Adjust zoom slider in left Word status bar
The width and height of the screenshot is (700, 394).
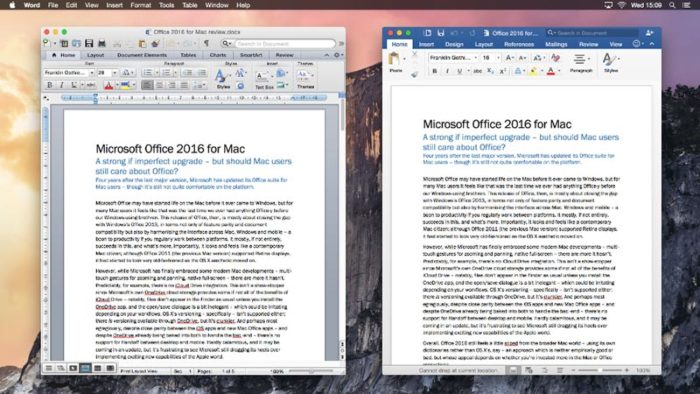click(311, 371)
